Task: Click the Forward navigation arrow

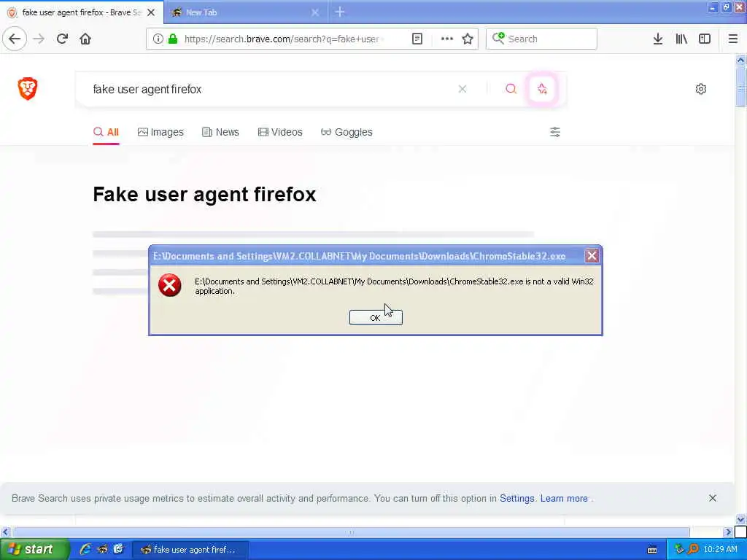Action: pyautogui.click(x=39, y=39)
